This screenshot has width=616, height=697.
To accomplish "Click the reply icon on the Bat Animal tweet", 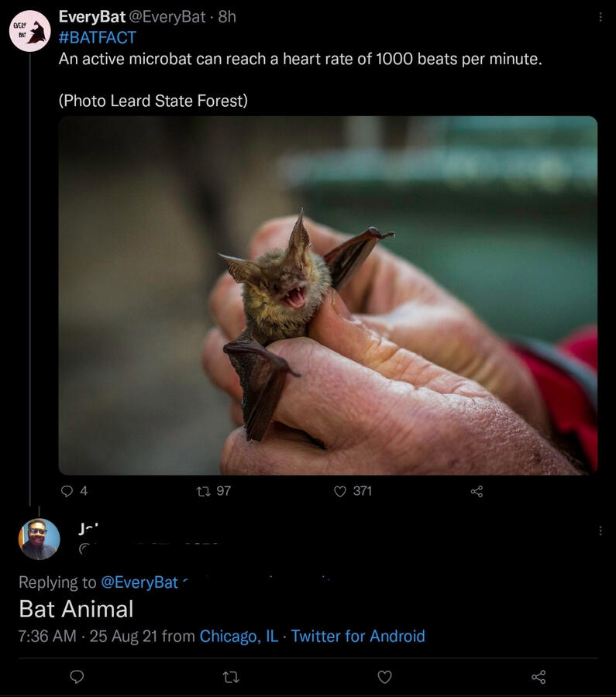I will [x=77, y=678].
